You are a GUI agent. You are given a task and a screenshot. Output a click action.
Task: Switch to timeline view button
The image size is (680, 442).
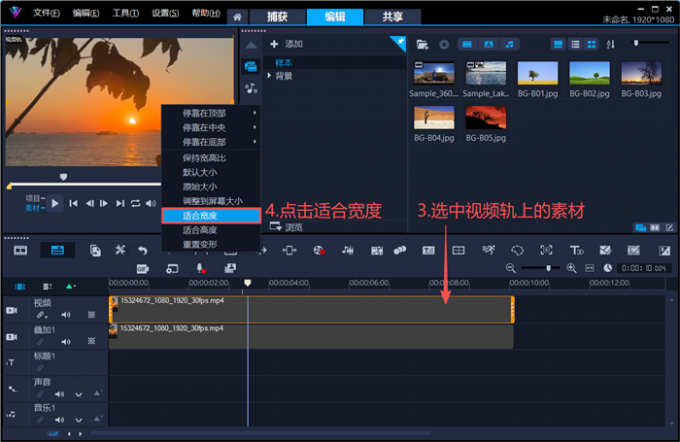(x=57, y=250)
